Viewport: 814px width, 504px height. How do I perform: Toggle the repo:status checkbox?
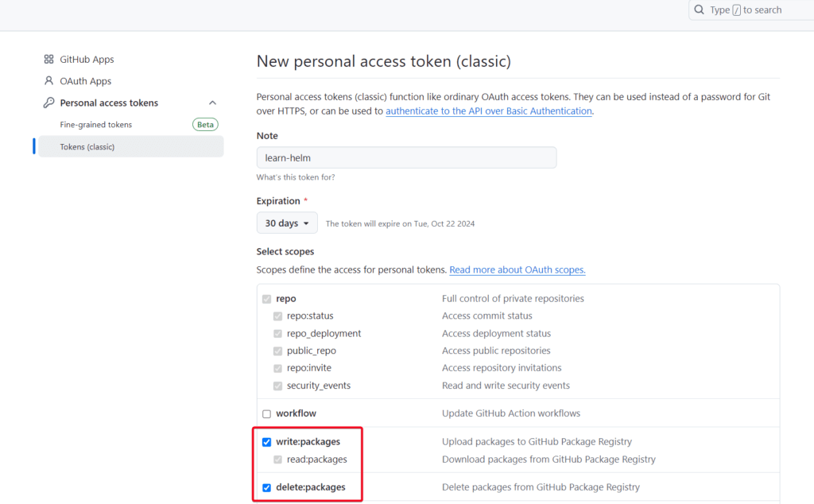click(x=277, y=316)
